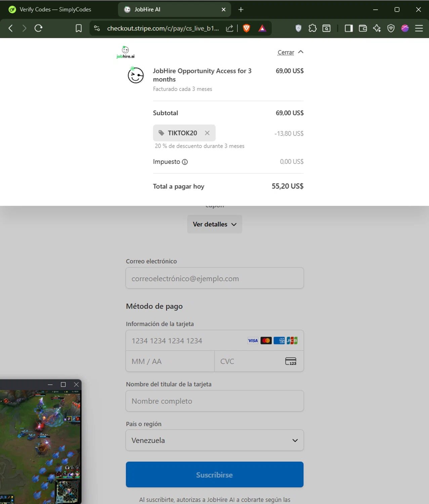Expand the Ver detalles dropdown
This screenshot has width=429, height=504.
[215, 224]
